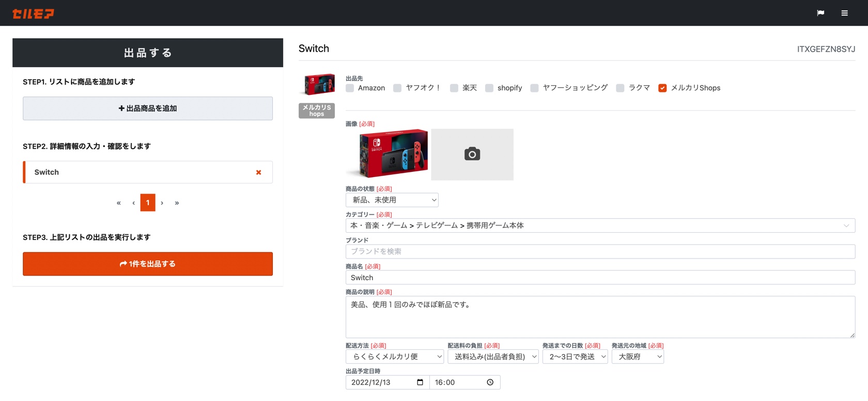Image resolution: width=868 pixels, height=401 pixels.
Task: Open 商品の状態 dropdown
Action: click(x=392, y=200)
